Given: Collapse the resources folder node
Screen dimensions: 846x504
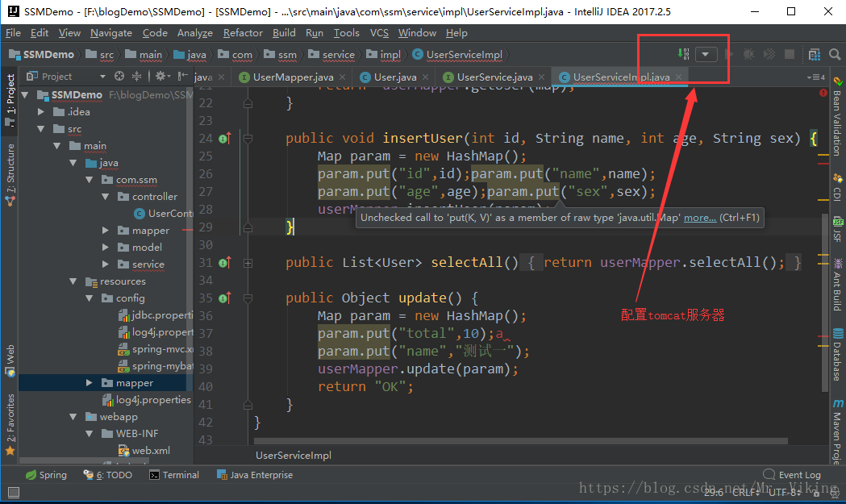Looking at the screenshot, I should [73, 281].
